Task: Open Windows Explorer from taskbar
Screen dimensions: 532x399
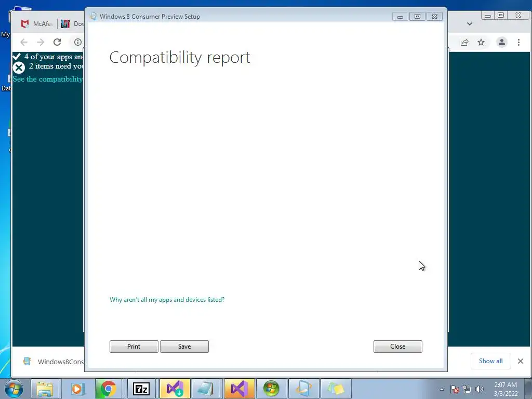Action: click(45, 389)
